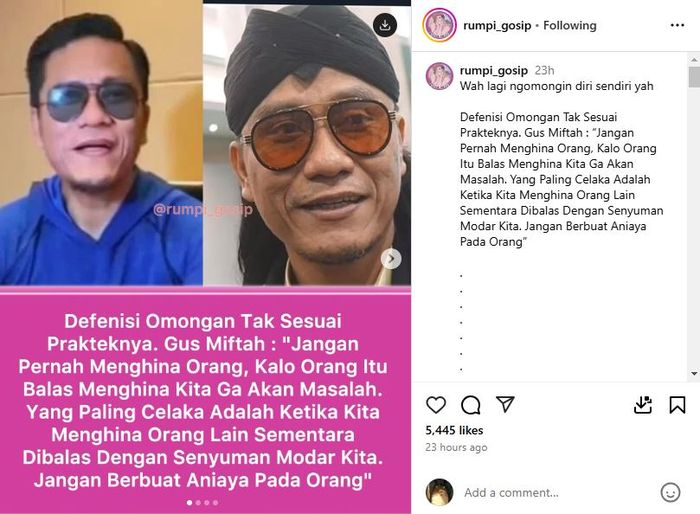Image resolution: width=700 pixels, height=514 pixels.
Task: Open rumpi_gosip story avatar in header
Action: (x=439, y=25)
